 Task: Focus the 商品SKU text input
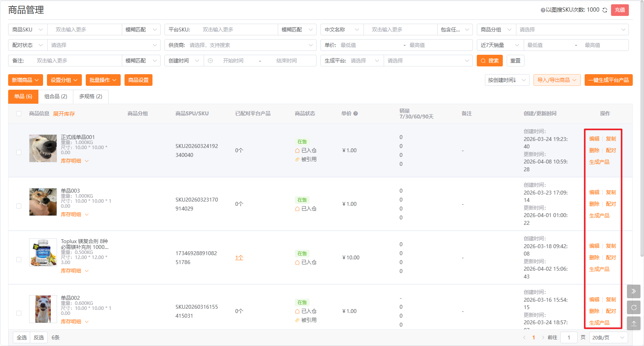click(85, 30)
